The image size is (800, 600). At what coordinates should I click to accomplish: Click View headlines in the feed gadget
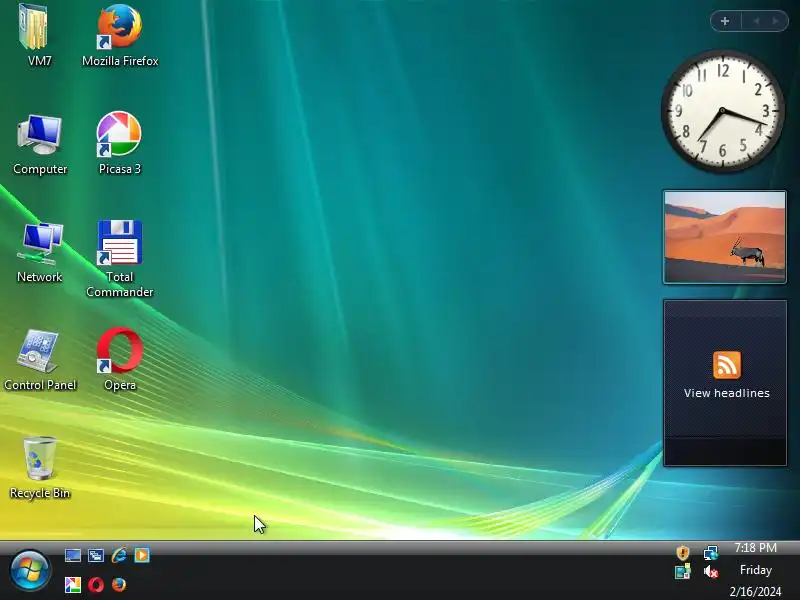pos(727,393)
